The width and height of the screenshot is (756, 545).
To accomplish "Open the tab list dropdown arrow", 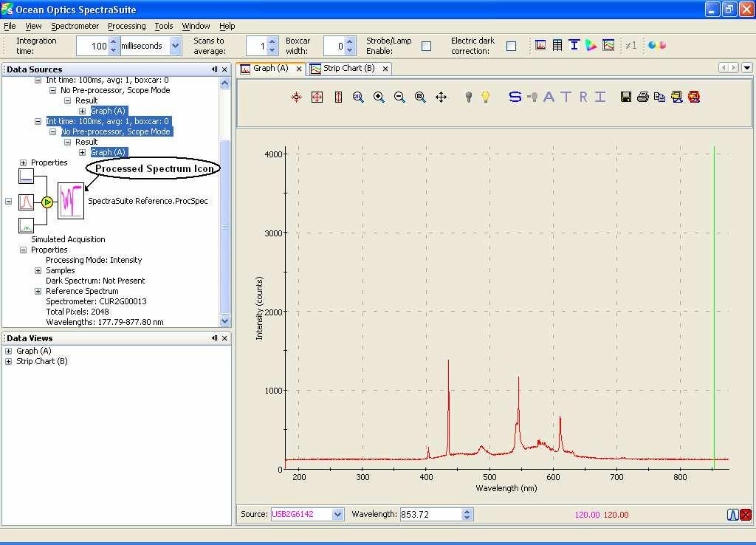I will pyautogui.click(x=747, y=68).
